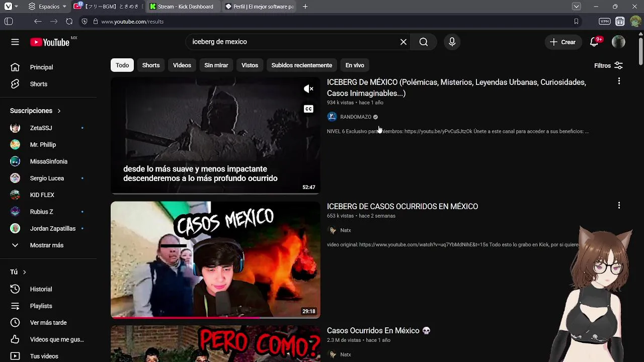Open the tab list dropdown arrow
The width and height of the screenshot is (644, 362).
tap(576, 7)
